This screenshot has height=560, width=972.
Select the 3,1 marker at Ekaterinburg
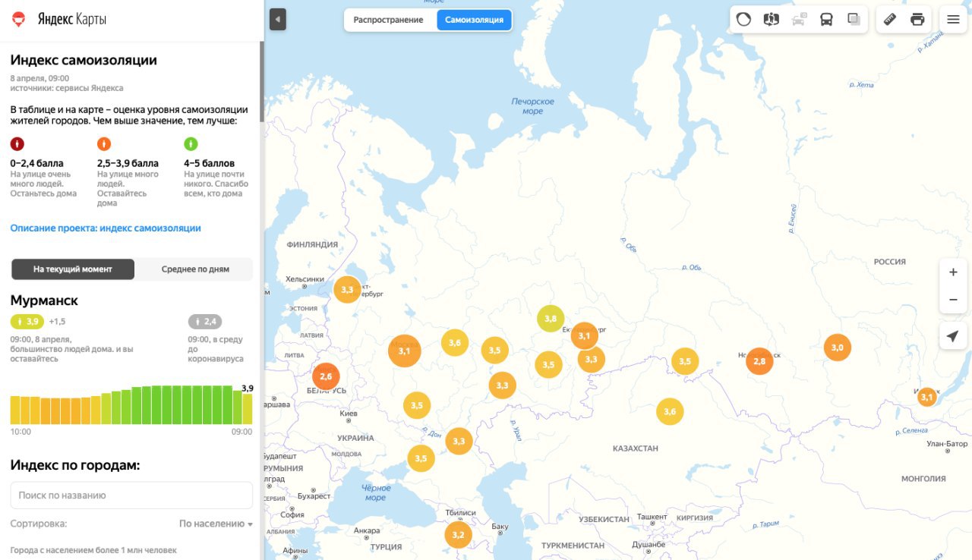coord(584,335)
